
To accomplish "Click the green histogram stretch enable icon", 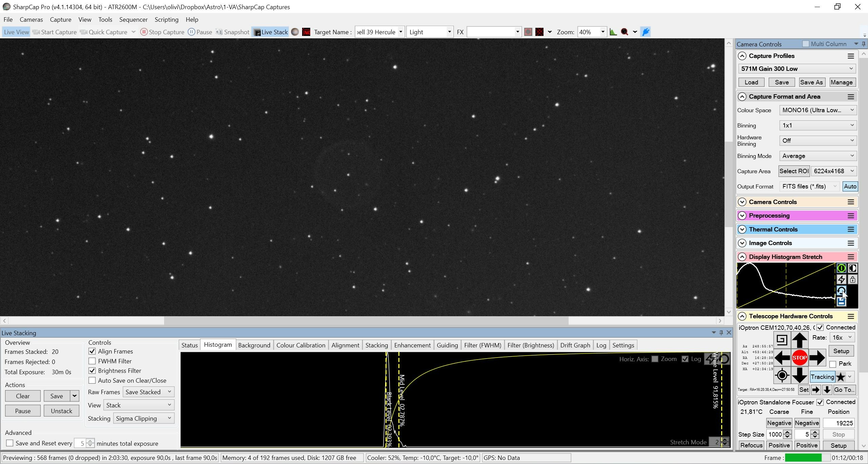I will click(x=841, y=268).
